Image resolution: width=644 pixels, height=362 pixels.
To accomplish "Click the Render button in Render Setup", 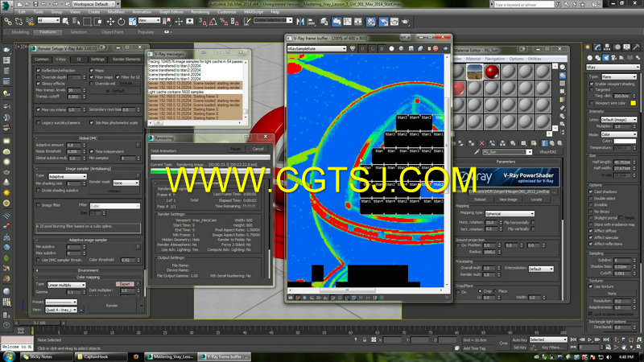I will (112, 306).
